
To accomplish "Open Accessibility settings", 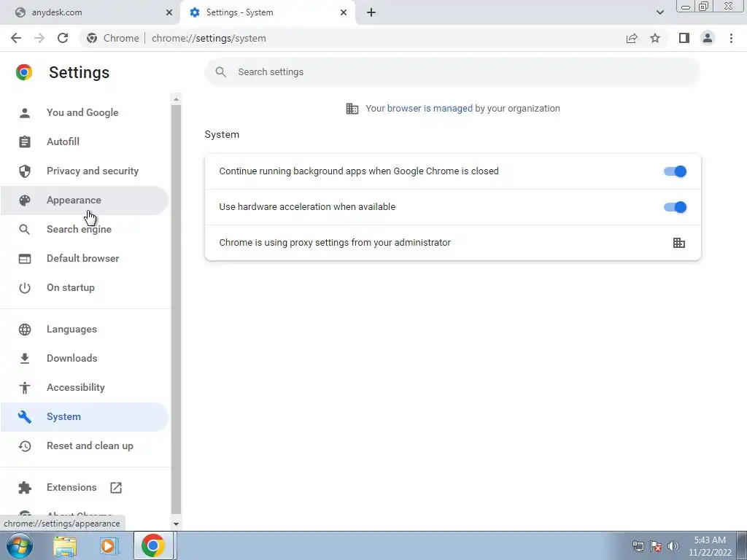I will pos(85,387).
